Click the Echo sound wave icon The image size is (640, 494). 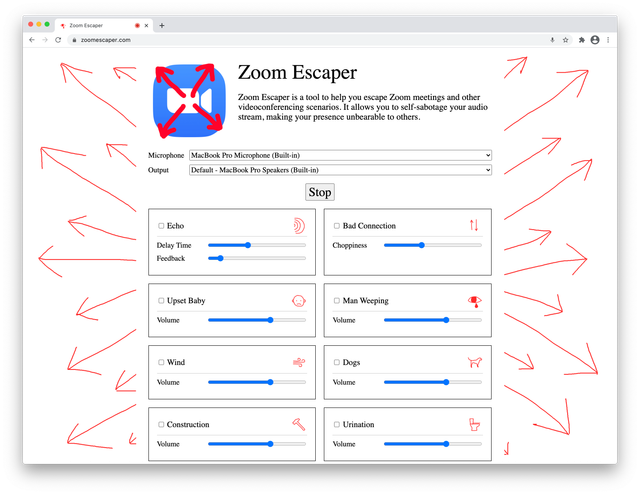(x=299, y=226)
